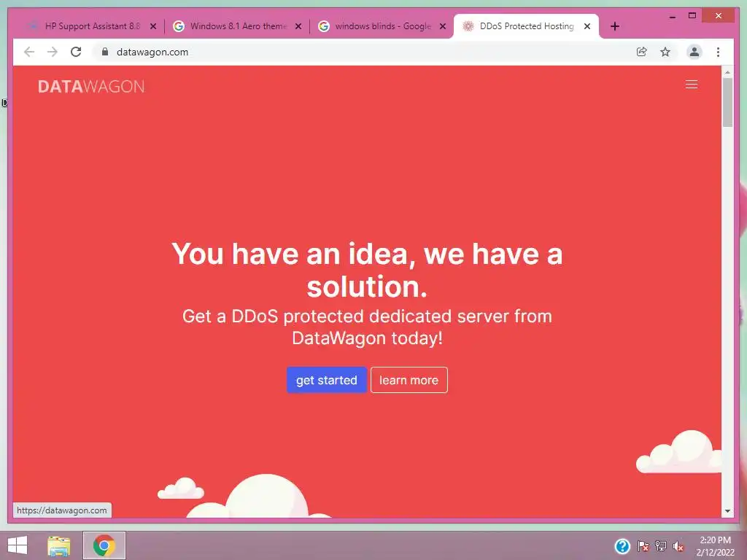747x560 pixels.
Task: Click the browser back arrow
Action: [x=29, y=52]
